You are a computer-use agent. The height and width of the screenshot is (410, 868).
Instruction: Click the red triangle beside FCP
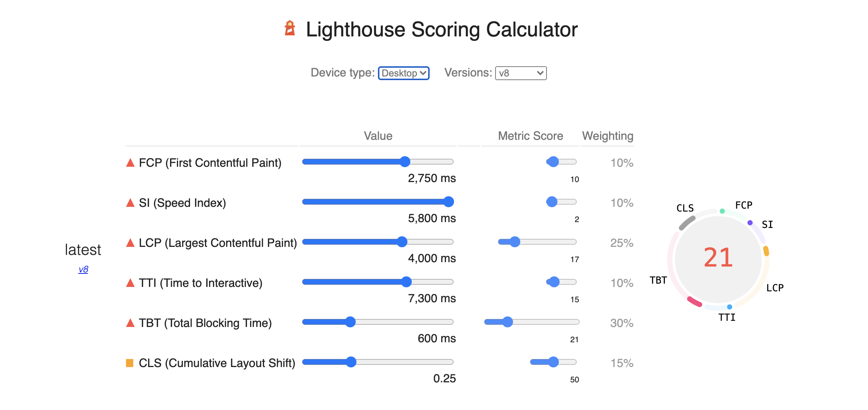130,163
